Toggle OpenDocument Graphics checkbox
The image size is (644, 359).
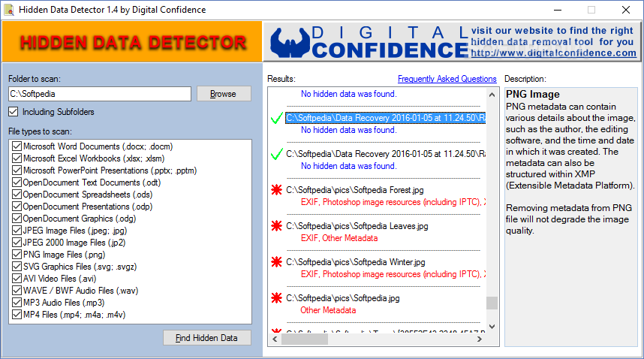[17, 219]
